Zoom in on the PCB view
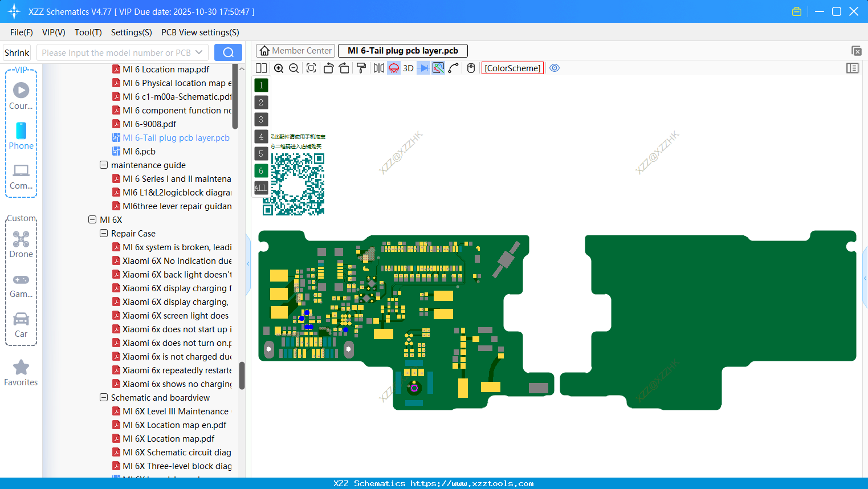The height and width of the screenshot is (489, 868). pos(279,68)
